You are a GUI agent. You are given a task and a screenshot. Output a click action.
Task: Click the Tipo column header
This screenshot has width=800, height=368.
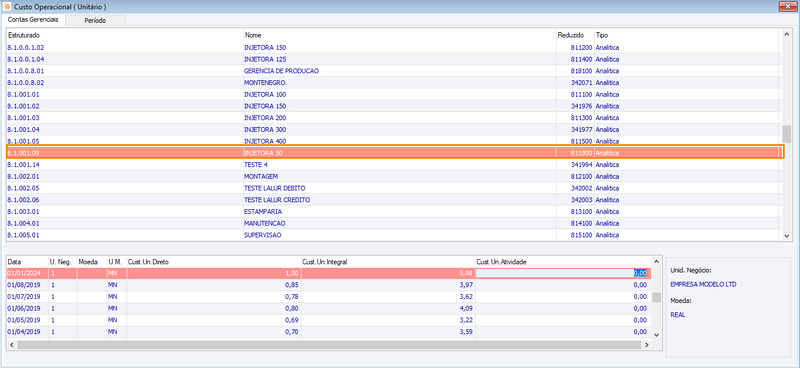tap(687, 35)
